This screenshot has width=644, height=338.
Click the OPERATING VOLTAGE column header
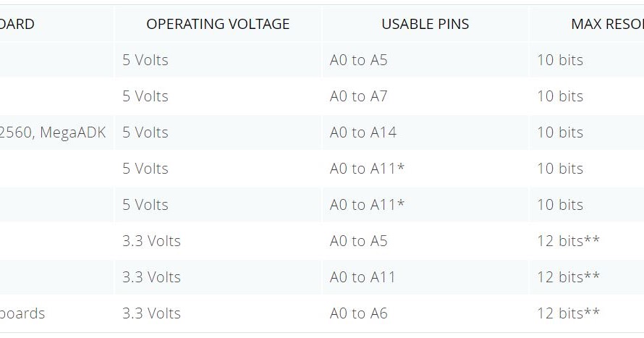point(218,24)
